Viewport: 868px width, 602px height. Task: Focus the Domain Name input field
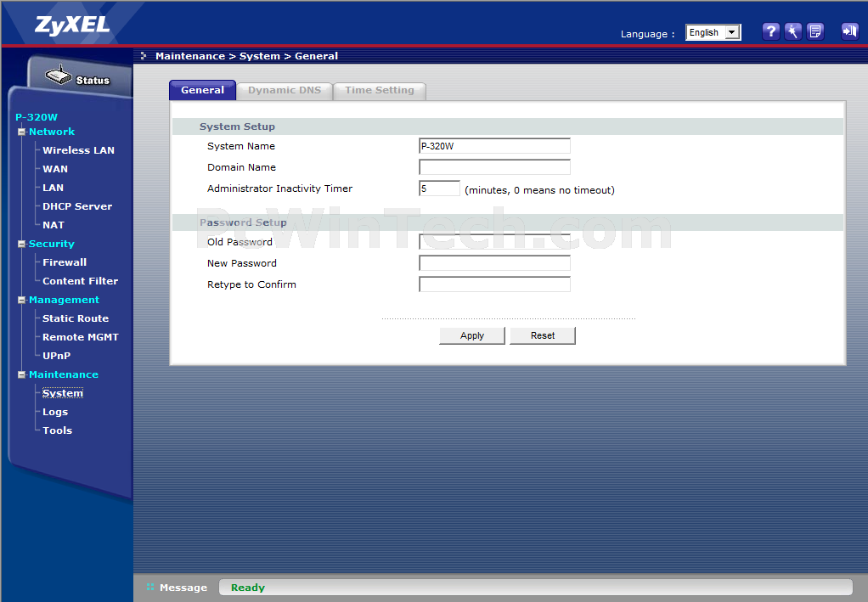(x=494, y=167)
